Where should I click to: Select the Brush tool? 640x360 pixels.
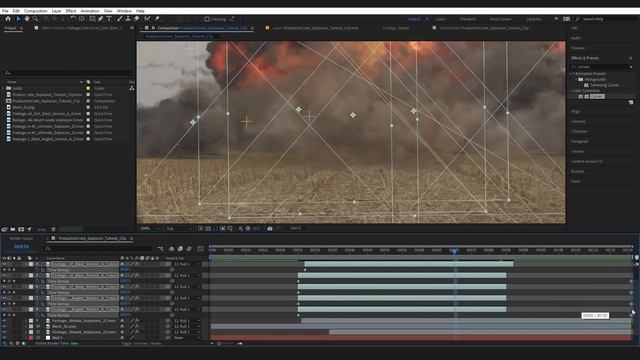[x=120, y=19]
